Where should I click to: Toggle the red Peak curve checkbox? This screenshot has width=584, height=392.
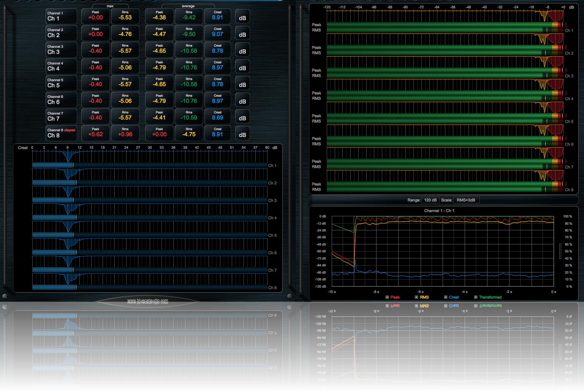click(387, 297)
